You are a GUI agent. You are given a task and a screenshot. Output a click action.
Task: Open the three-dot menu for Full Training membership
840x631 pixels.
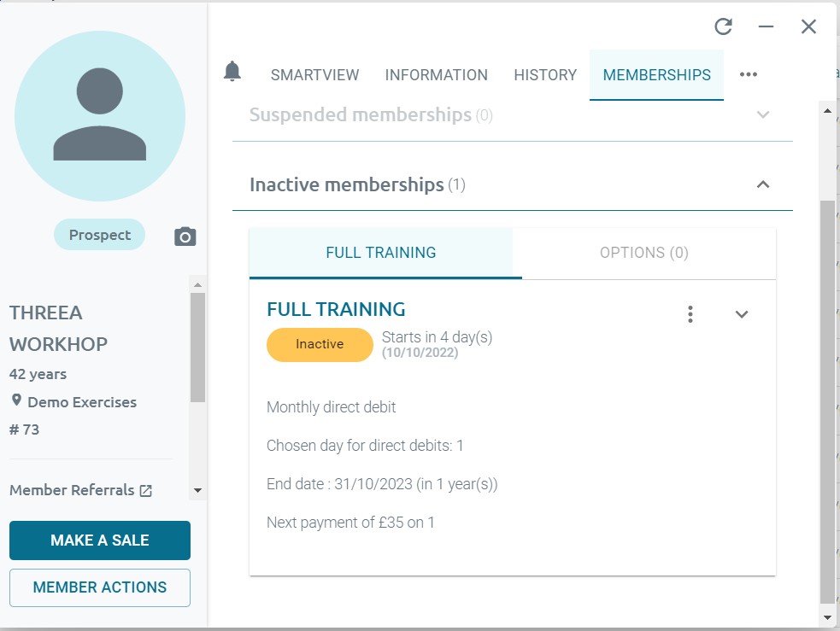click(x=690, y=314)
